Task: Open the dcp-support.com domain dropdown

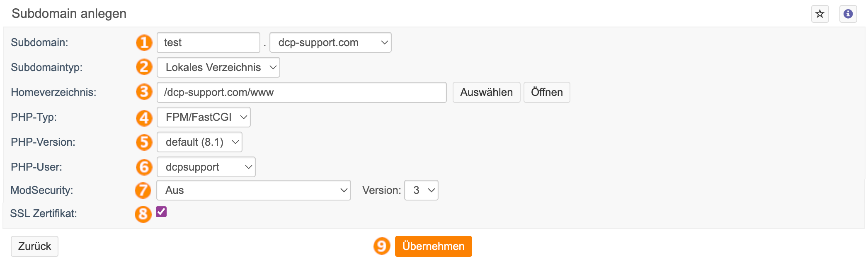Action: tap(330, 42)
